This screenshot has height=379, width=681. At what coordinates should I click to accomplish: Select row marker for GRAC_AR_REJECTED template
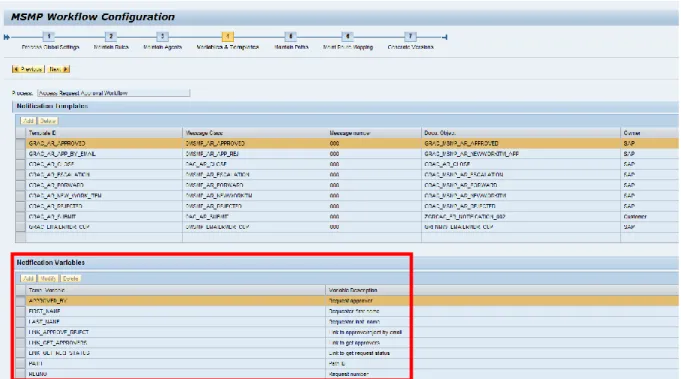(x=20, y=206)
